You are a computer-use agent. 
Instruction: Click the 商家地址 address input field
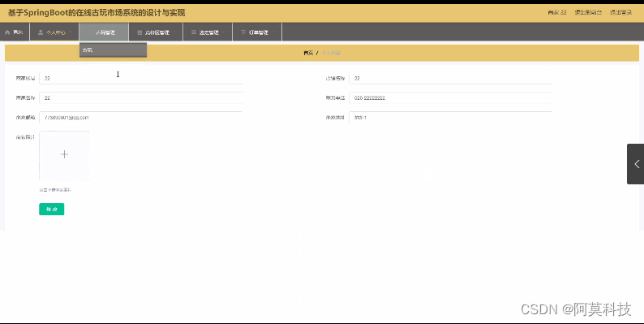tap(450, 117)
